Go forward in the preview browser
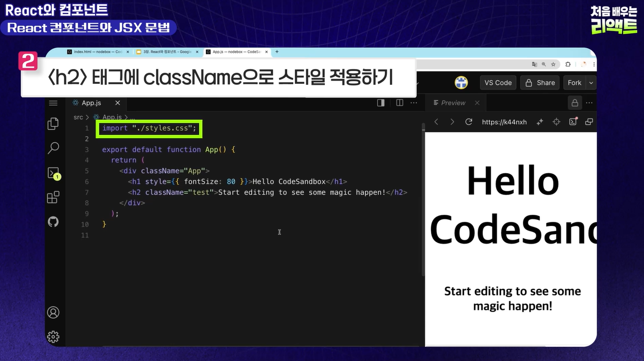This screenshot has height=361, width=644. click(452, 122)
